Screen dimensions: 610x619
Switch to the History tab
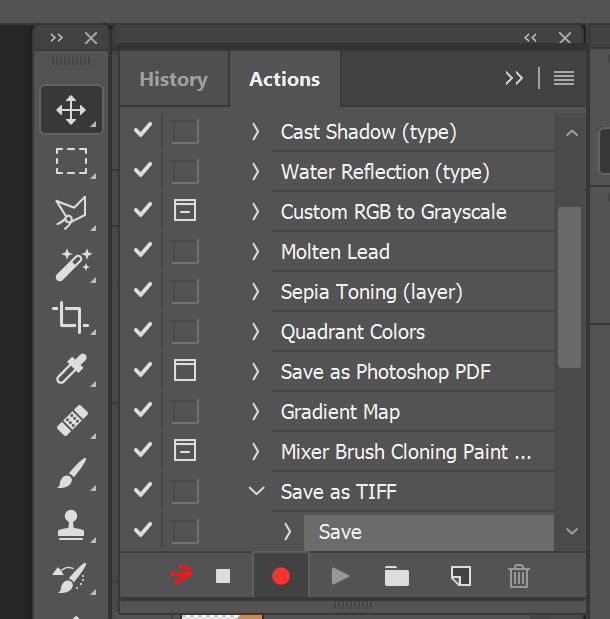point(174,79)
